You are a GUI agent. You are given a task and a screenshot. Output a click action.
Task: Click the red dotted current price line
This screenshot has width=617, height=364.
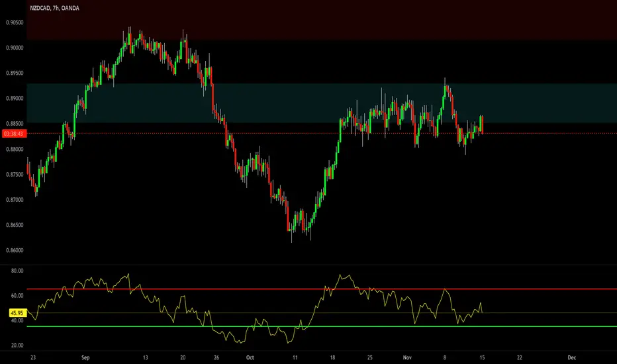click(x=322, y=134)
